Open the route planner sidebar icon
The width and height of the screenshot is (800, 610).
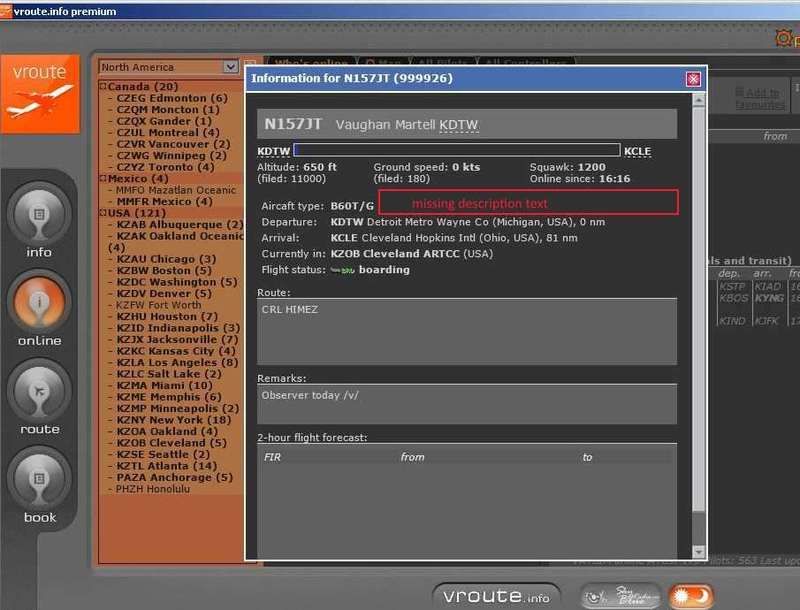39,391
